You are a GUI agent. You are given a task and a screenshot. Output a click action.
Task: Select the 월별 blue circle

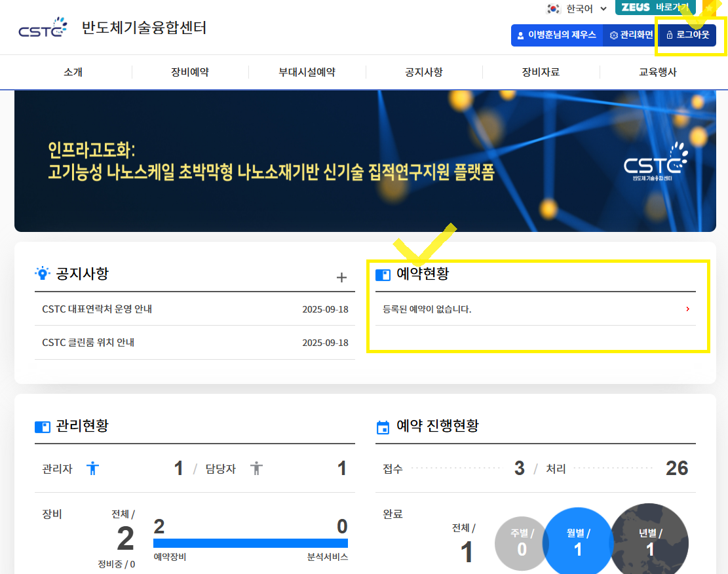(x=578, y=541)
